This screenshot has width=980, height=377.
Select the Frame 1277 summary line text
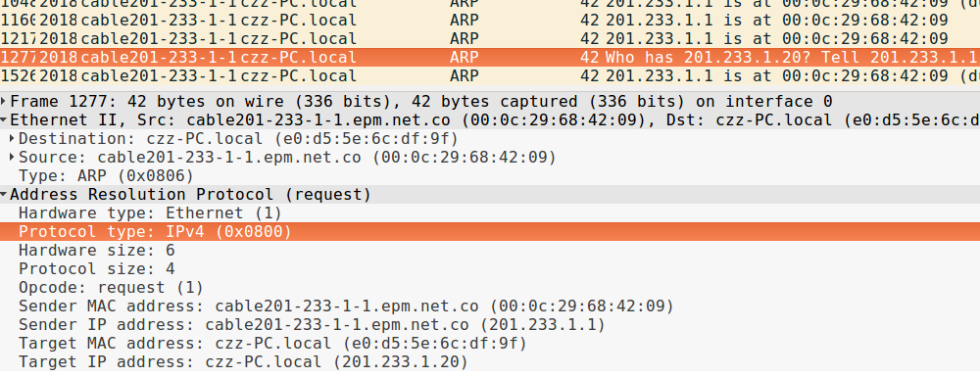tap(421, 102)
